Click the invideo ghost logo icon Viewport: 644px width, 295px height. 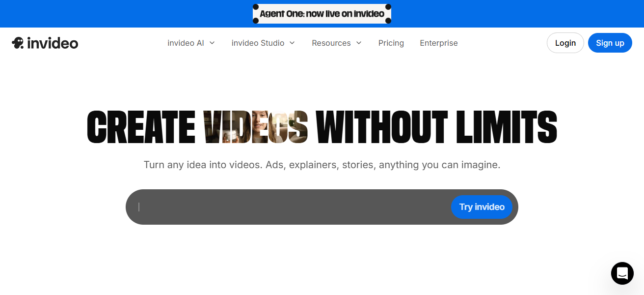[x=18, y=43]
